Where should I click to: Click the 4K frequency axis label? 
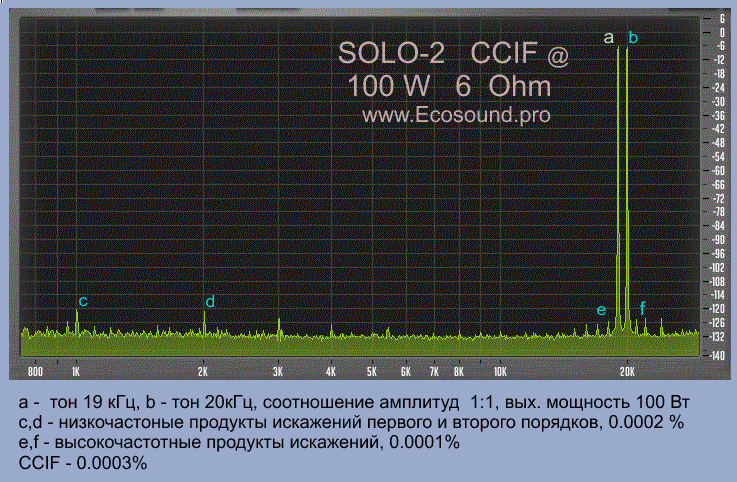tap(331, 372)
